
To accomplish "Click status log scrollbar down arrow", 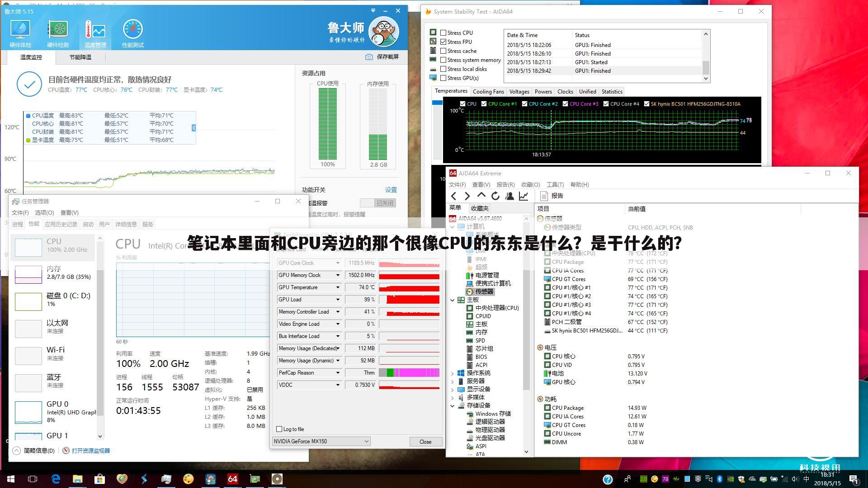I will (x=706, y=79).
